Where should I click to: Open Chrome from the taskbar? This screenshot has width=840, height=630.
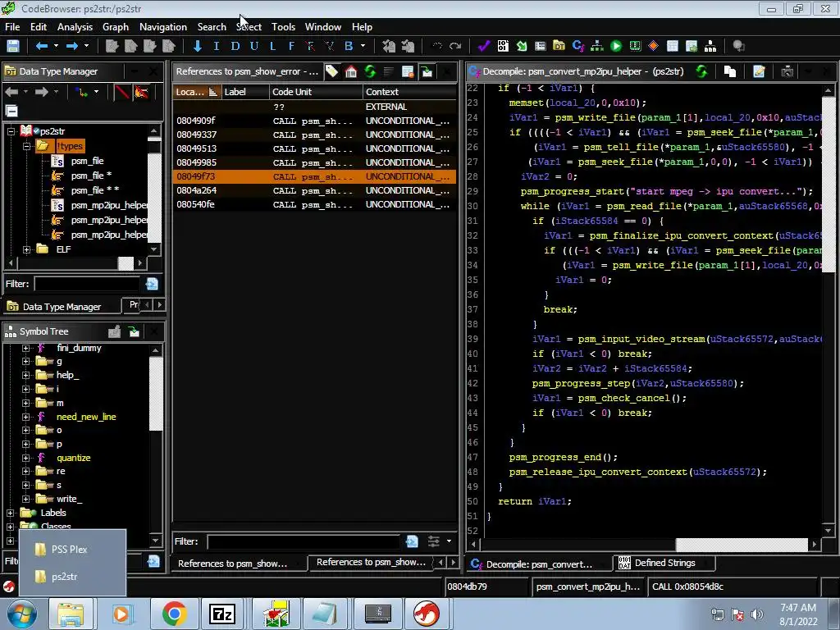pos(174,614)
